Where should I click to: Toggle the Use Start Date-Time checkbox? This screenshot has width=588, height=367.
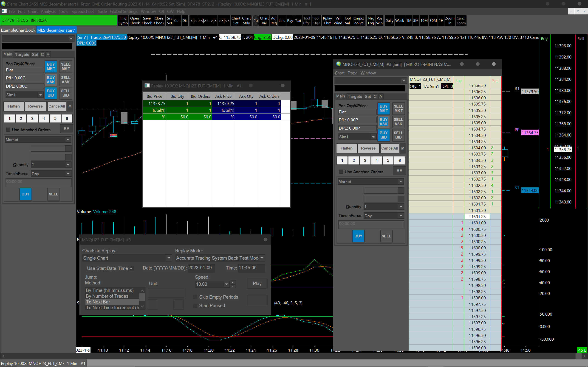click(131, 268)
